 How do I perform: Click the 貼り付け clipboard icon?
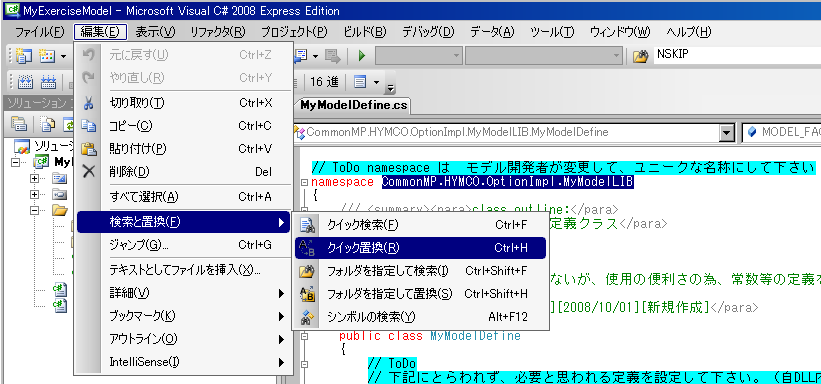point(88,149)
